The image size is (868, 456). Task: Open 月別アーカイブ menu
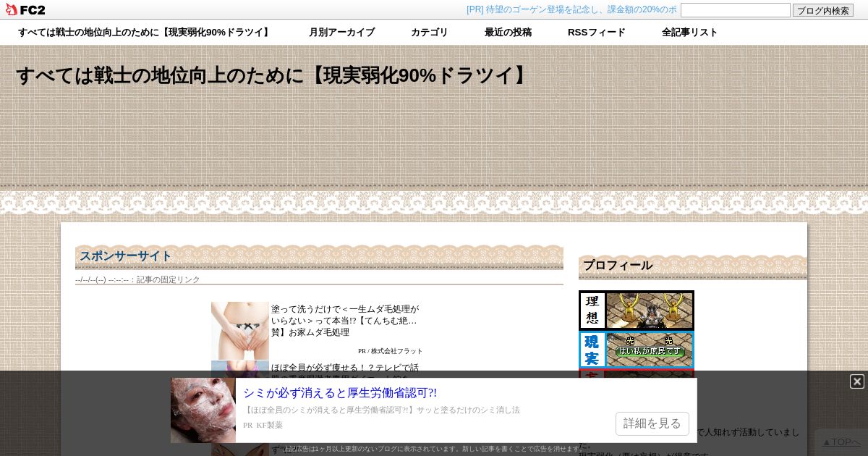click(341, 33)
